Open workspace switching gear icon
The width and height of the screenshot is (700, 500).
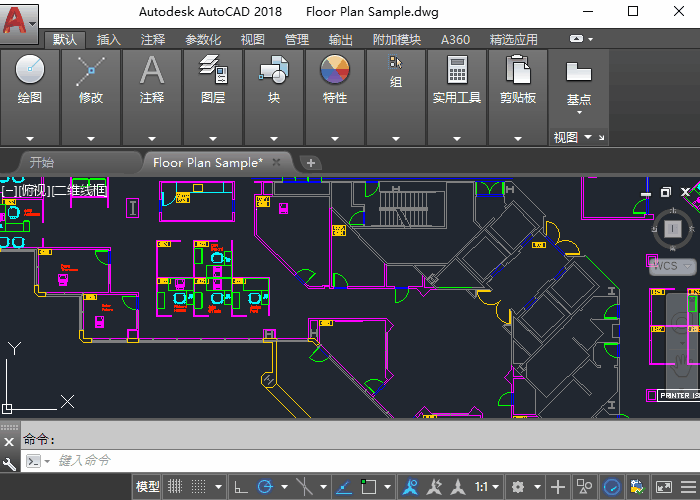coord(517,487)
